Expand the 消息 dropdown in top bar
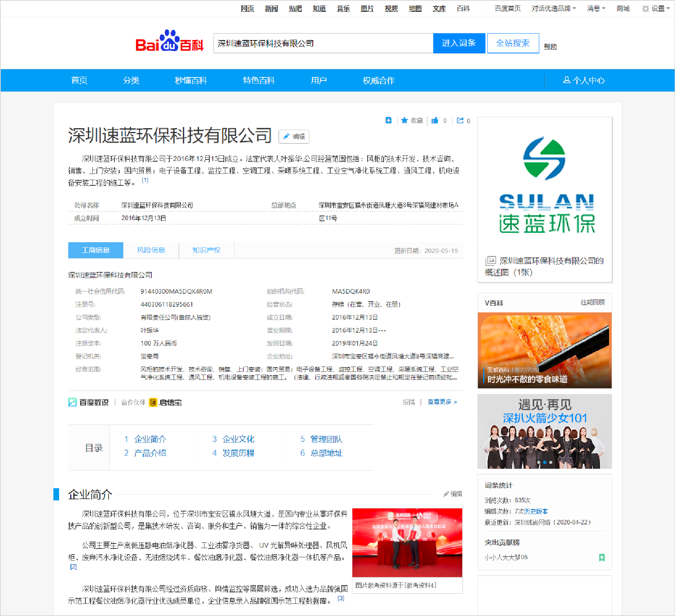 596,9
